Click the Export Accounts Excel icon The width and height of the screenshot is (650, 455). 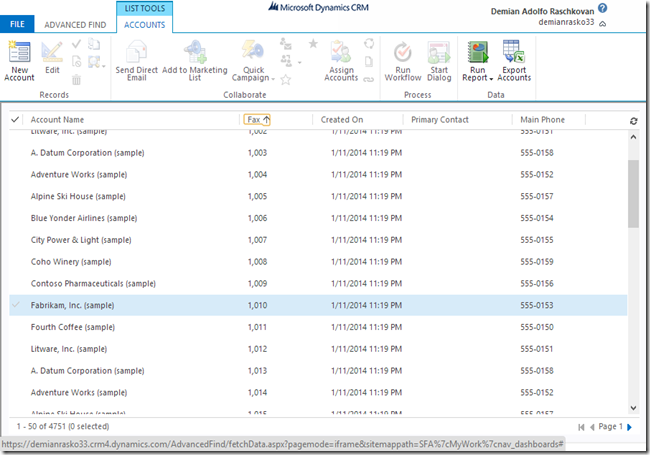tap(514, 52)
